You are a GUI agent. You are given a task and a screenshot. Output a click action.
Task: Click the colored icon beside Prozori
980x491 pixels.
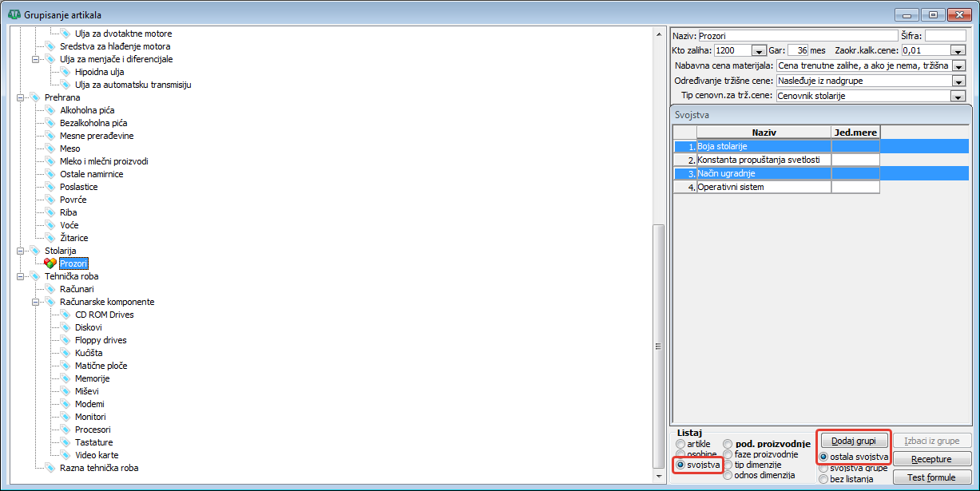coord(50,263)
